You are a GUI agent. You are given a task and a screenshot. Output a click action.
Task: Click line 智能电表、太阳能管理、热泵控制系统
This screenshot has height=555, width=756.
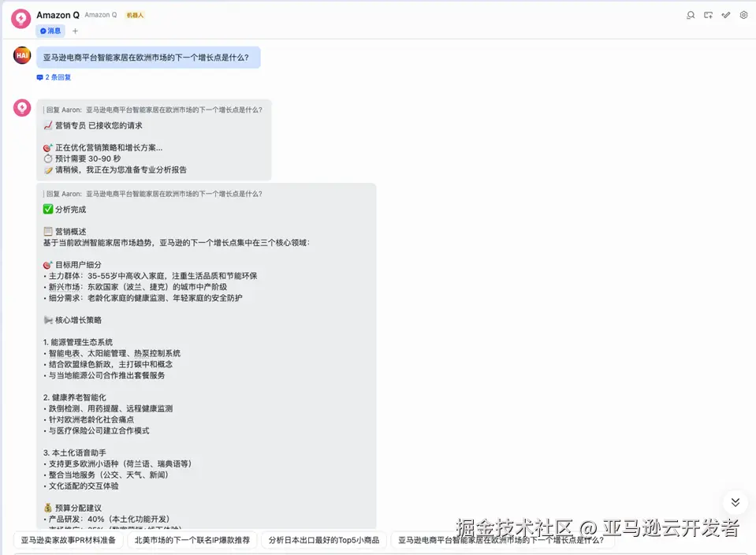(112, 353)
